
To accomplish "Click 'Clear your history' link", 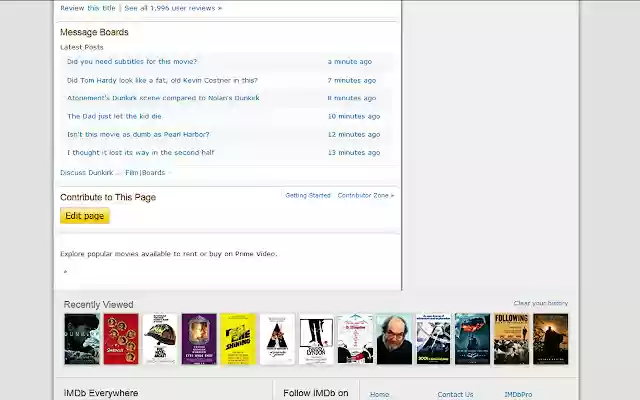I will (x=541, y=303).
